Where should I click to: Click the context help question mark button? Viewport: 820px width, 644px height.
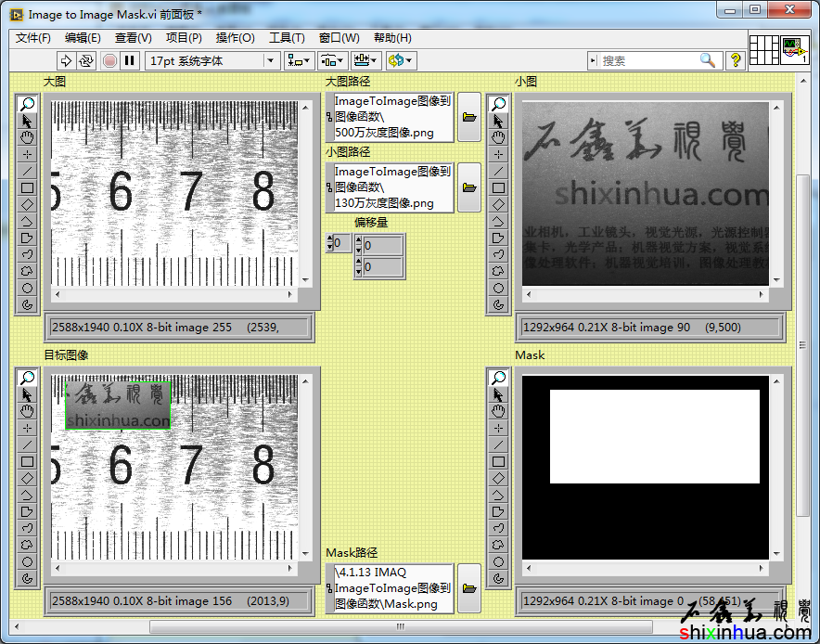pyautogui.click(x=736, y=60)
